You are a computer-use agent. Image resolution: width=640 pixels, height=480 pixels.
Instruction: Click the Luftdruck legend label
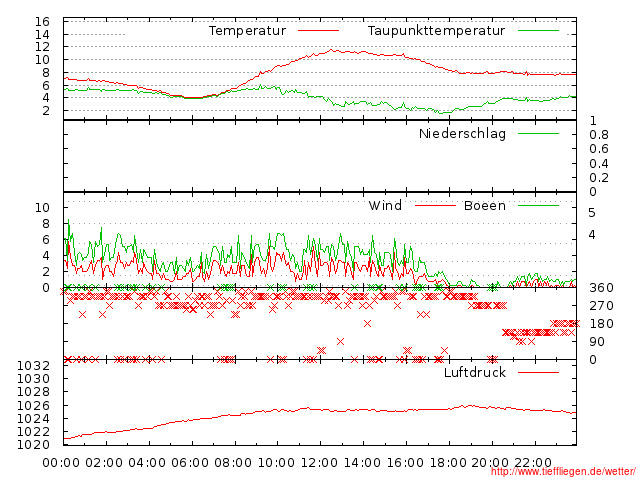tap(475, 372)
